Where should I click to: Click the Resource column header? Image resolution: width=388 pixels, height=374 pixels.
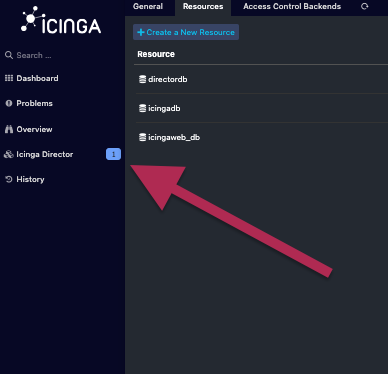point(156,54)
